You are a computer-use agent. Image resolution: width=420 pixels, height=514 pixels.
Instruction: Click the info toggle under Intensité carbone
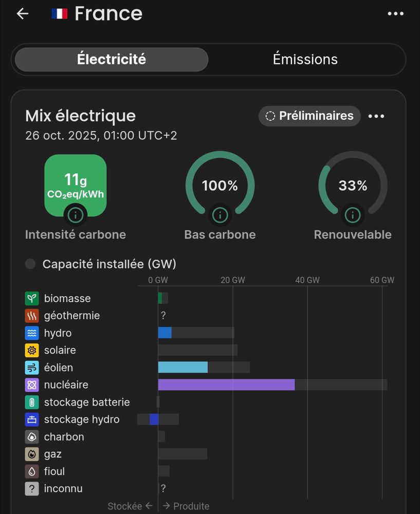[x=75, y=215]
